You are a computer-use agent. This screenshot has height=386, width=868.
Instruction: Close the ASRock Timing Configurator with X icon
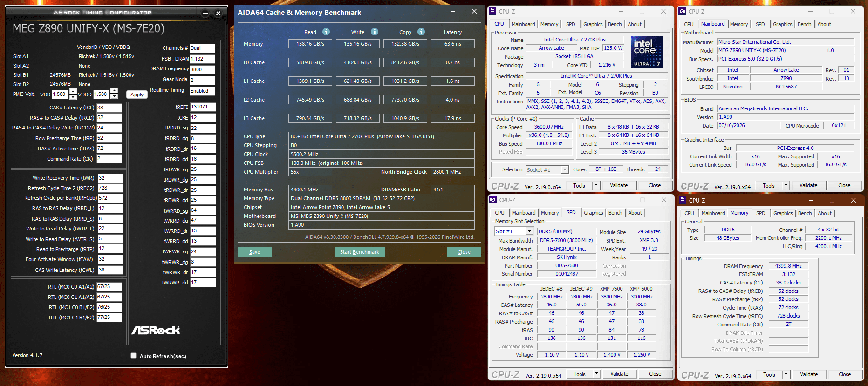tap(218, 13)
